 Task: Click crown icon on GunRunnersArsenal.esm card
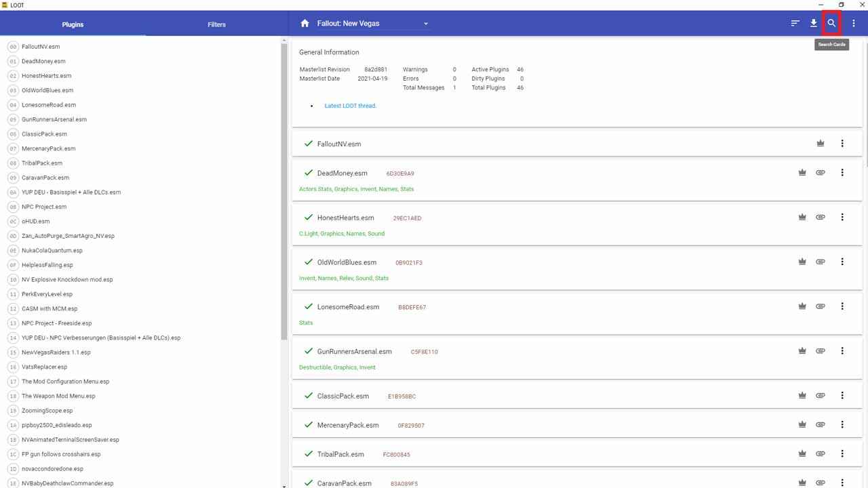click(802, 351)
